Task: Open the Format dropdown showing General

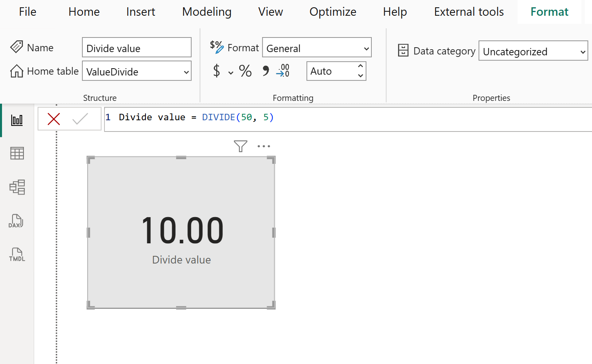Action: click(316, 47)
